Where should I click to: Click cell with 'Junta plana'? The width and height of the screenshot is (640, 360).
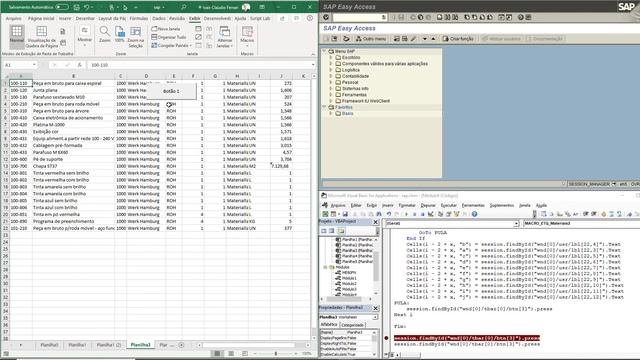pos(73,90)
